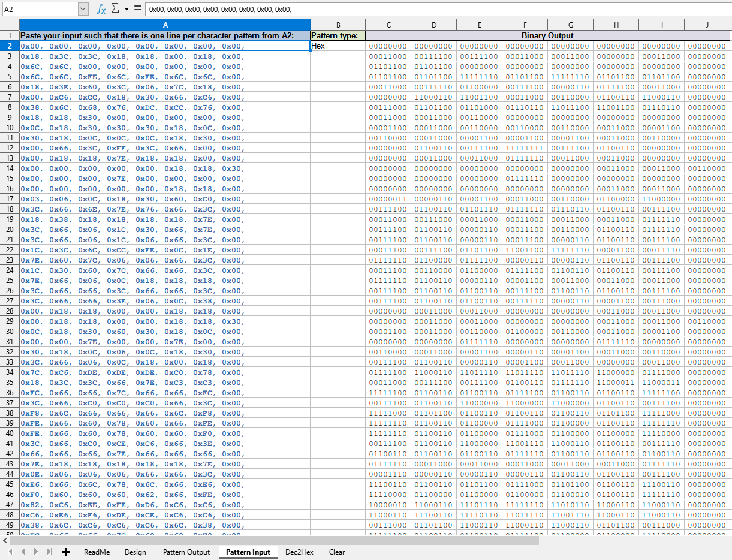Select the cell showing 11011100
The image size is (732, 560).
click(x=571, y=107)
